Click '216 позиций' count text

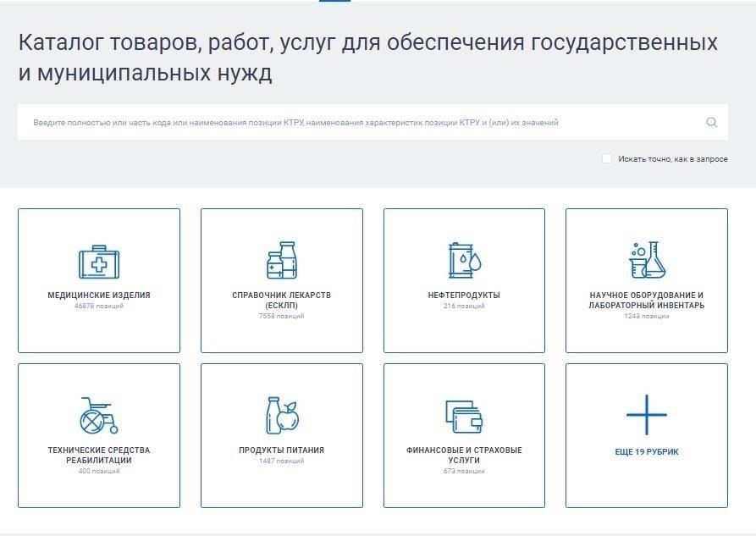(x=464, y=306)
